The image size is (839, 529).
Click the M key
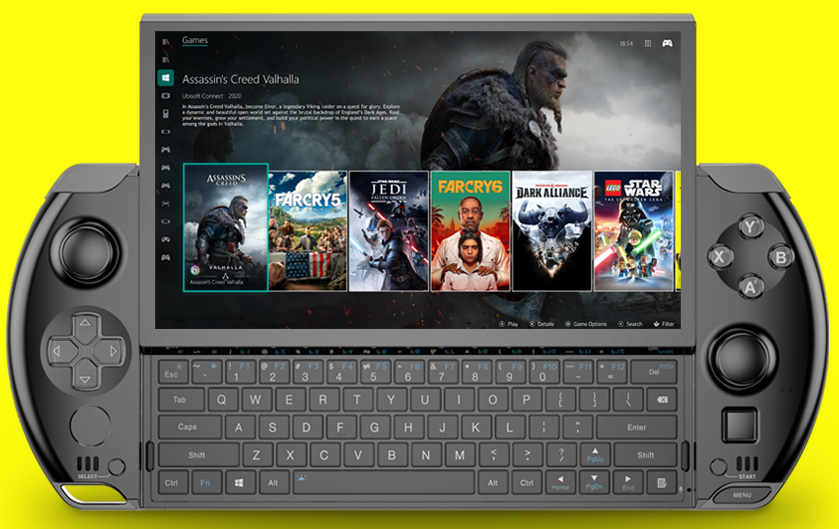click(459, 455)
